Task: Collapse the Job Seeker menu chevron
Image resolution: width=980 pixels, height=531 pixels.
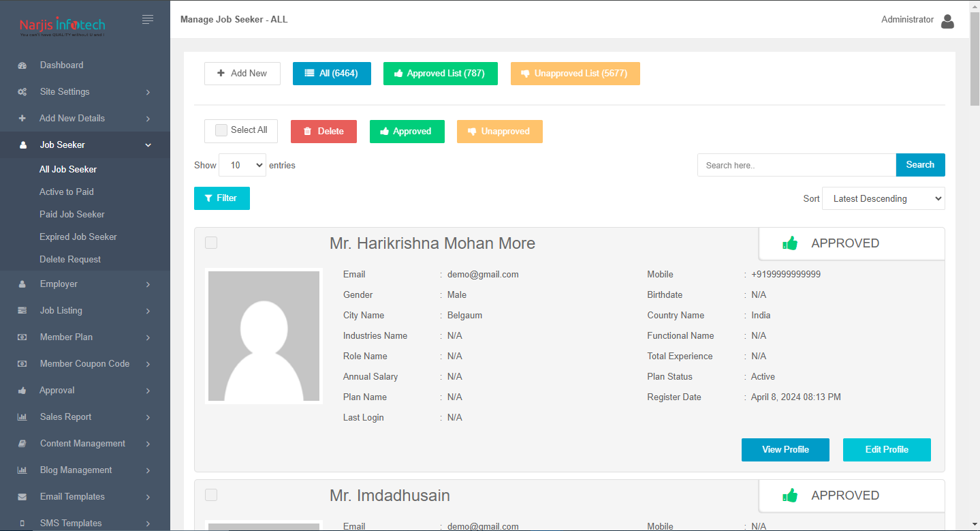Action: tap(148, 145)
